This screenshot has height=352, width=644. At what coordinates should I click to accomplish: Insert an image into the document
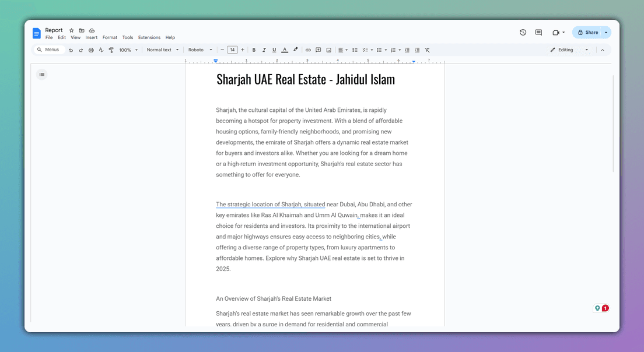pyautogui.click(x=328, y=50)
